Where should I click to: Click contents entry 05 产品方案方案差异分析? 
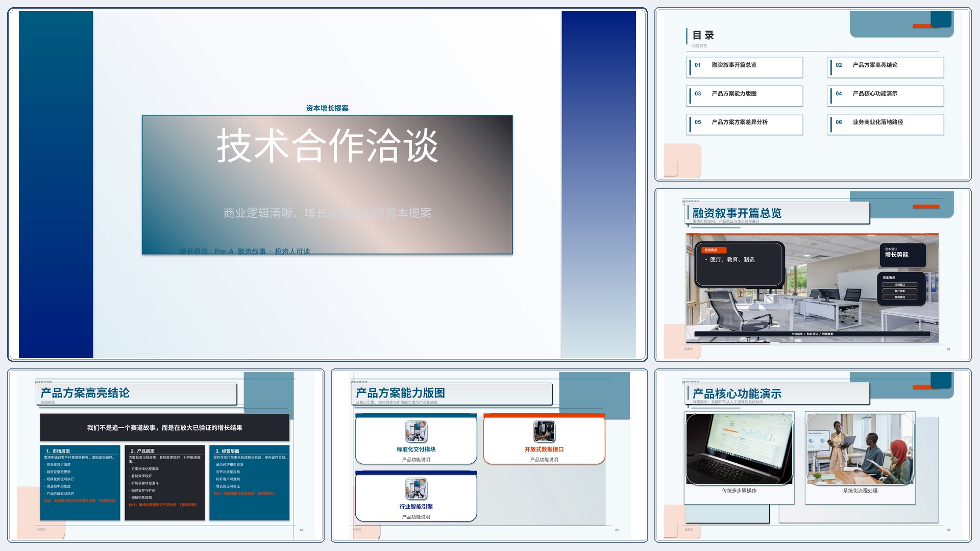tap(745, 124)
